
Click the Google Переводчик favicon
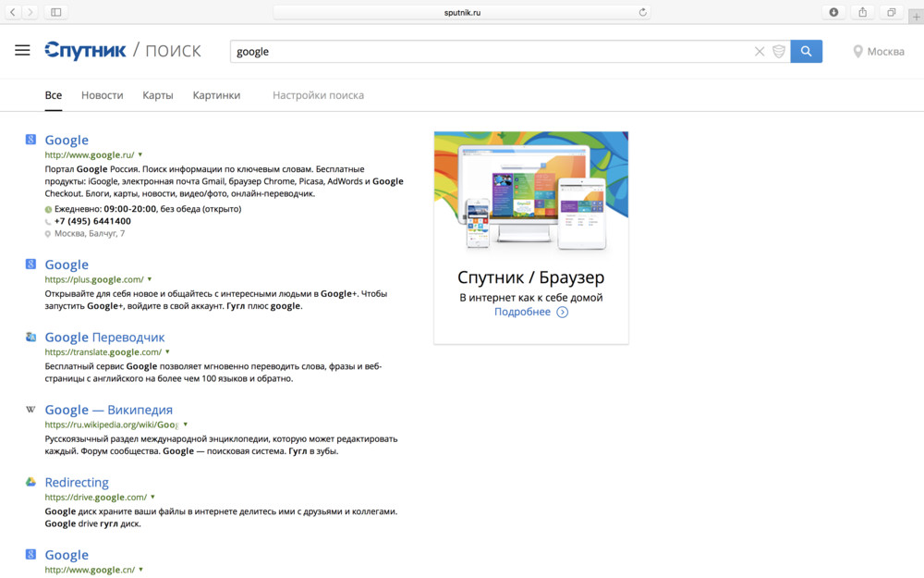coord(30,337)
